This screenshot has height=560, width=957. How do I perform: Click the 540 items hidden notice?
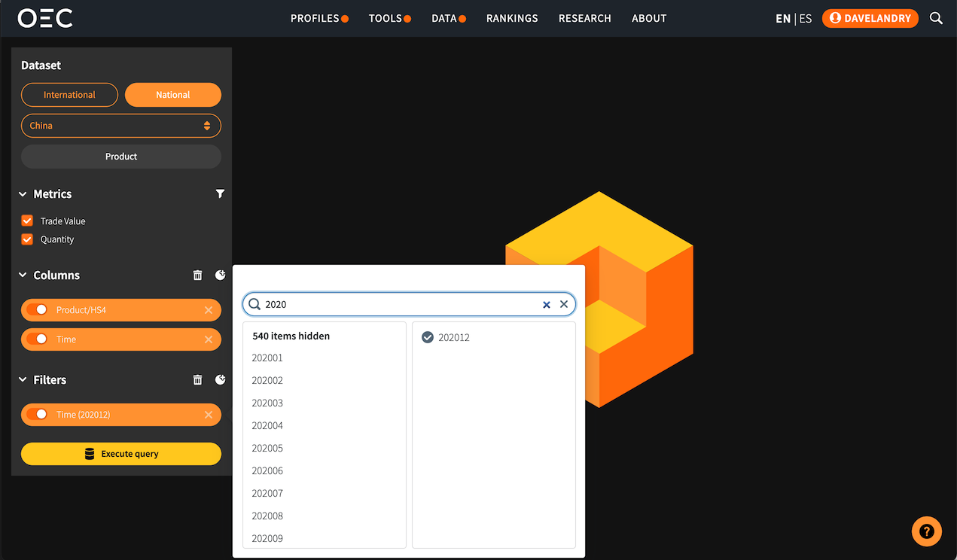pos(291,336)
